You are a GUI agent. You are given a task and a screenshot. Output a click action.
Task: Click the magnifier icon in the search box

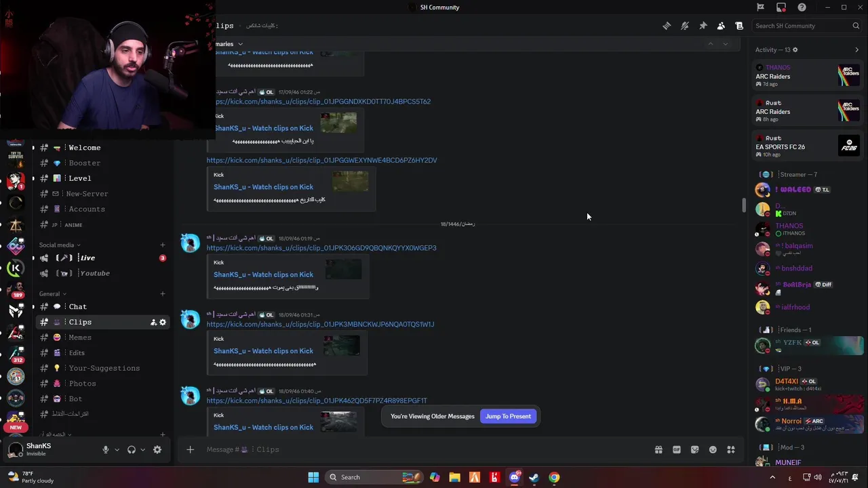[x=856, y=26]
